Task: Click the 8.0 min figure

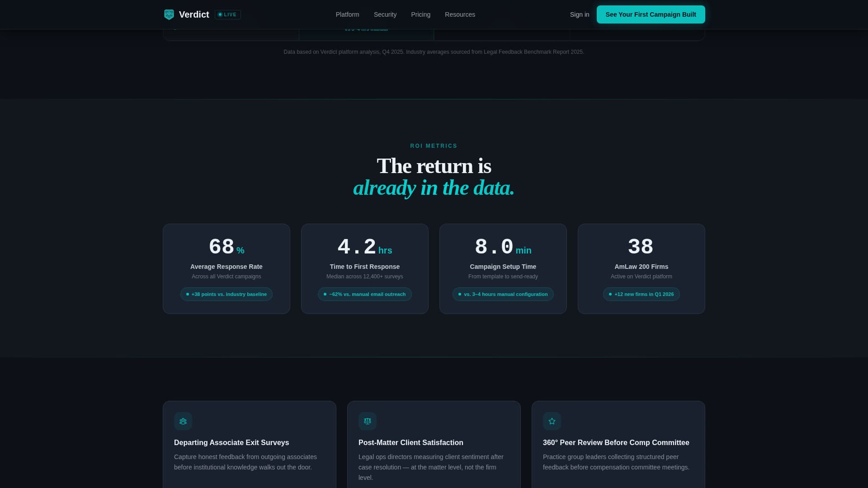Action: pyautogui.click(x=503, y=247)
